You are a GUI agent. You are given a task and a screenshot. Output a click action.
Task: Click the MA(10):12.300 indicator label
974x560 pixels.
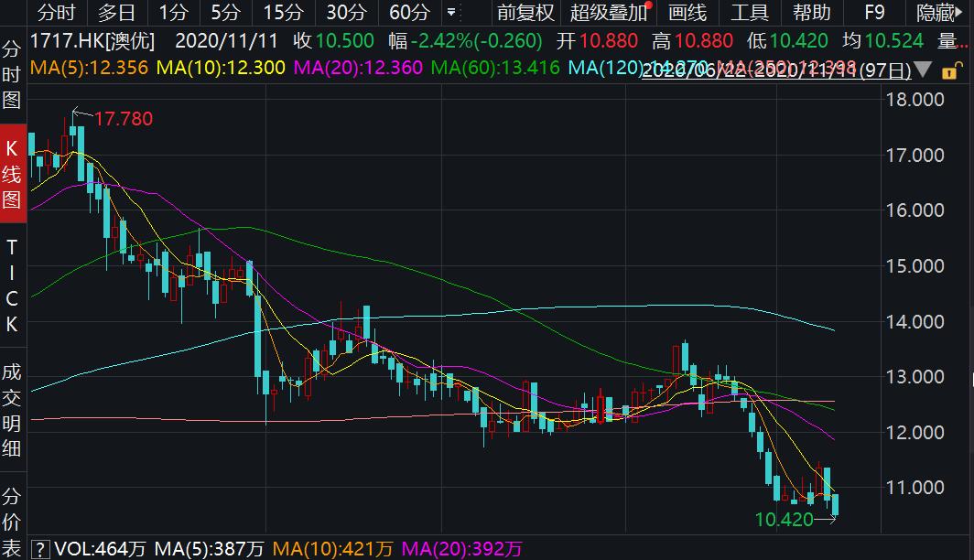tap(222, 67)
